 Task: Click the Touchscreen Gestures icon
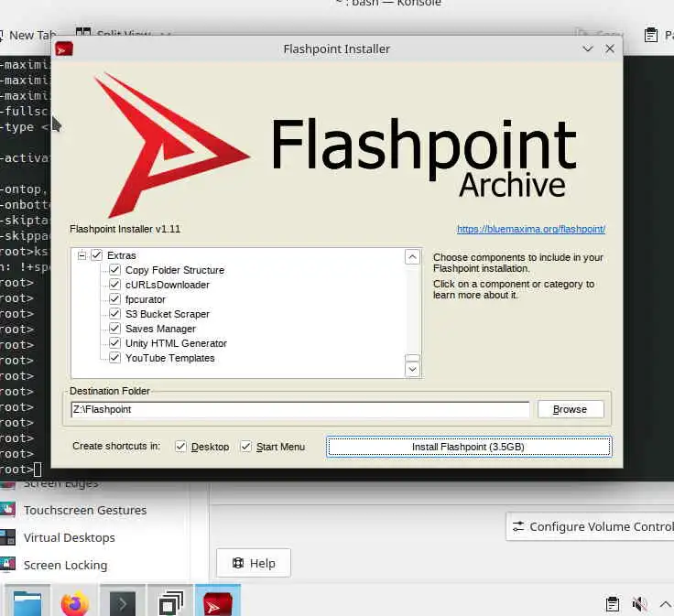coord(7,510)
